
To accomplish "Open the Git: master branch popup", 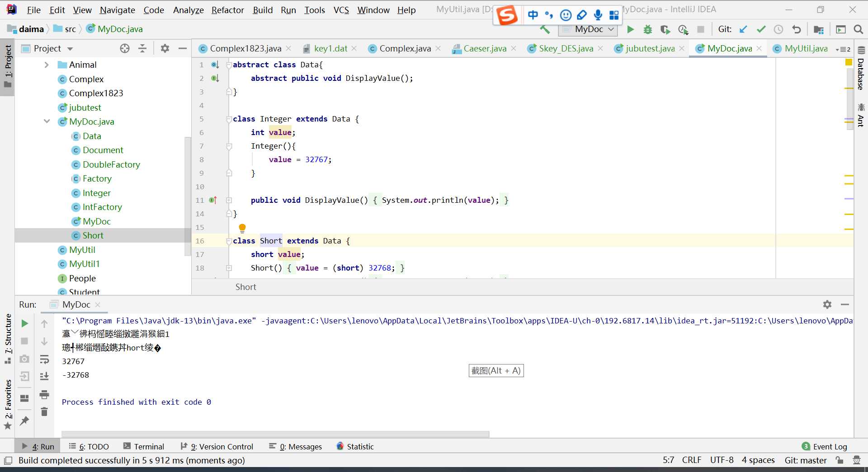I will point(806,460).
